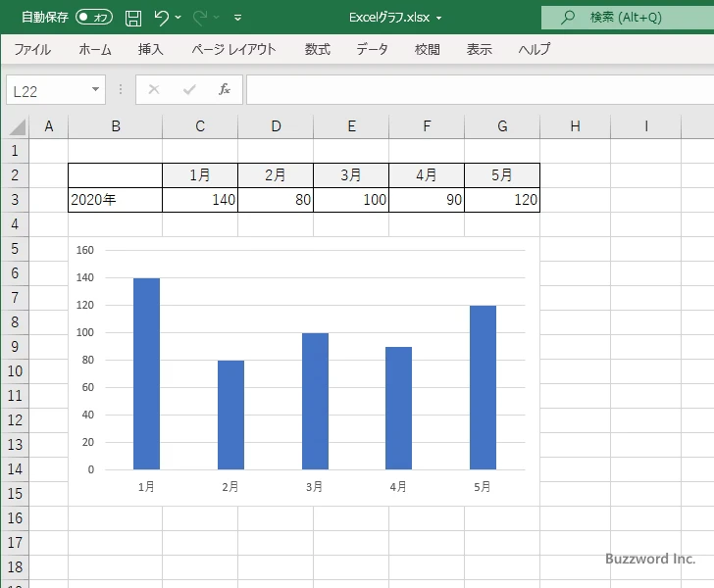Select the 1月 bar in the chart
The height and width of the screenshot is (588, 714).
tap(147, 373)
